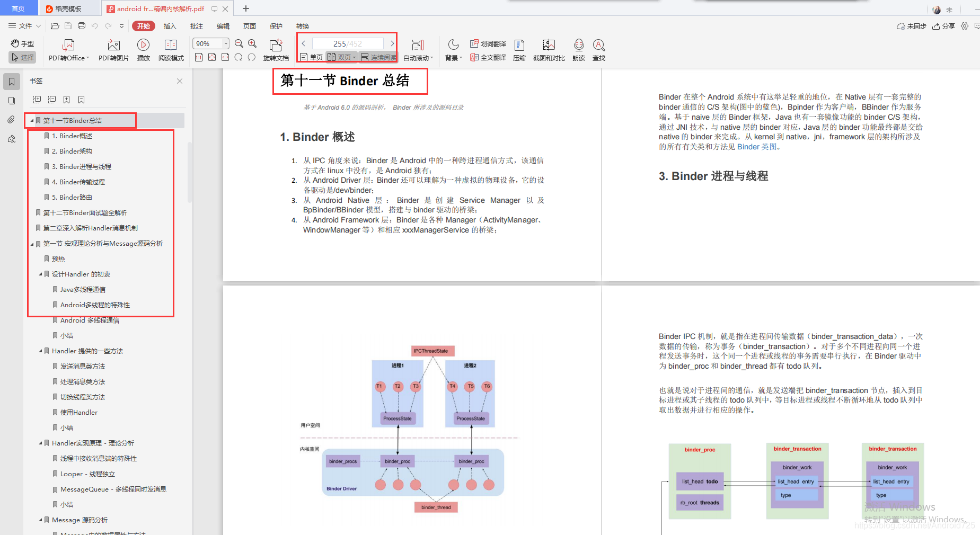This screenshot has height=535, width=980.
Task: Close the 书签 bookmarks panel
Action: (180, 81)
